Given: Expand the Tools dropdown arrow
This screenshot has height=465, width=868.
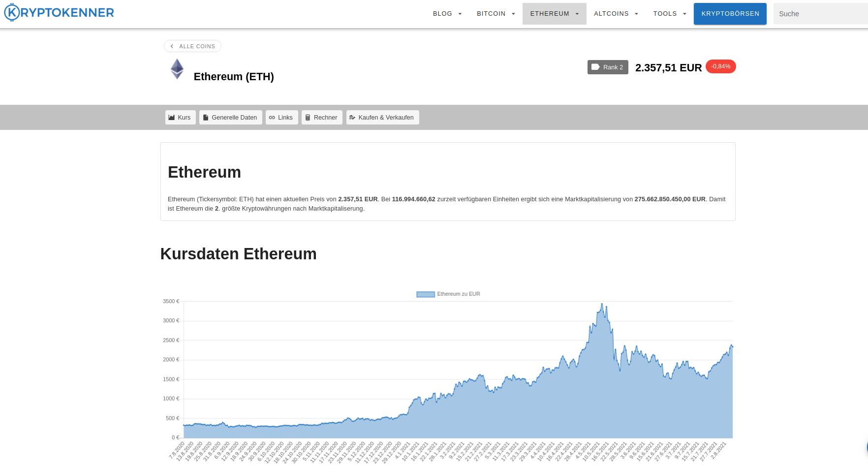Looking at the screenshot, I should [x=684, y=14].
